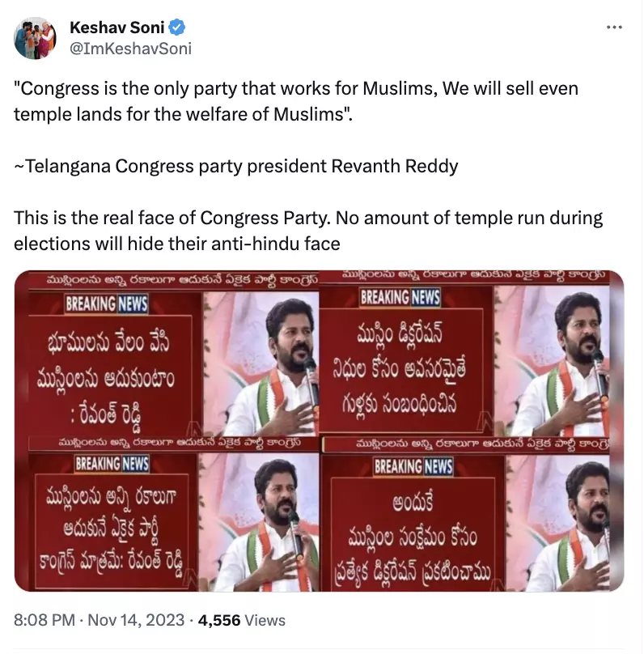Image resolution: width=644 pixels, height=654 pixels.
Task: Click BREAKING NEWS label in bottom-left image
Action: click(112, 464)
